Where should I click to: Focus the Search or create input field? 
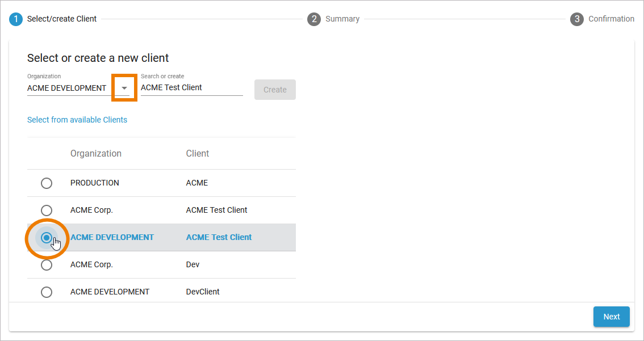[x=191, y=88]
